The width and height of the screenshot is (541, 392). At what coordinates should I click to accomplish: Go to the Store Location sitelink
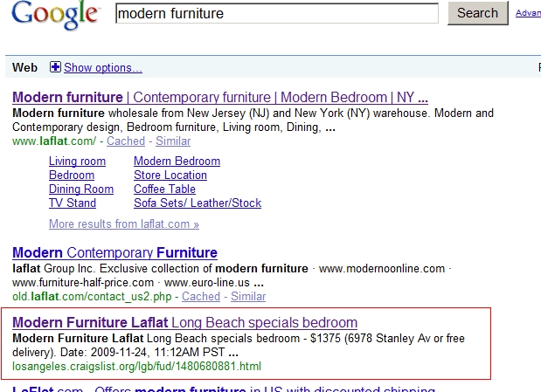(170, 175)
